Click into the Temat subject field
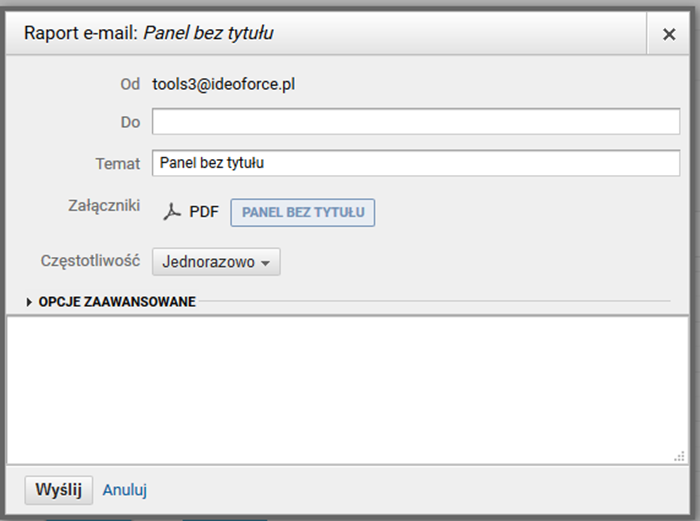 (x=416, y=163)
